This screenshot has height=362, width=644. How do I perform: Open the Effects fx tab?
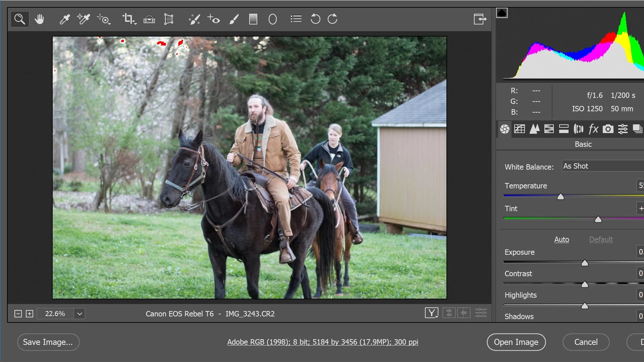pos(593,129)
